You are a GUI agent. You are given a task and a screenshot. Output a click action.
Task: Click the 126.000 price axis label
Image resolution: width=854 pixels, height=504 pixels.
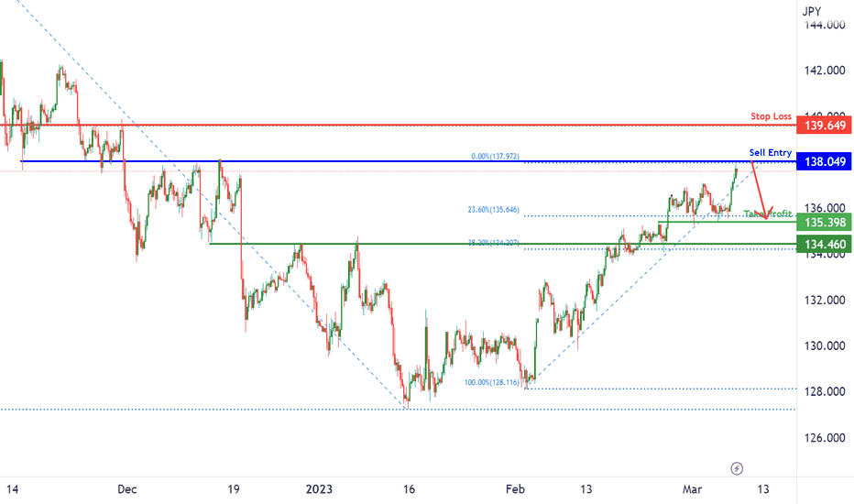(x=825, y=438)
